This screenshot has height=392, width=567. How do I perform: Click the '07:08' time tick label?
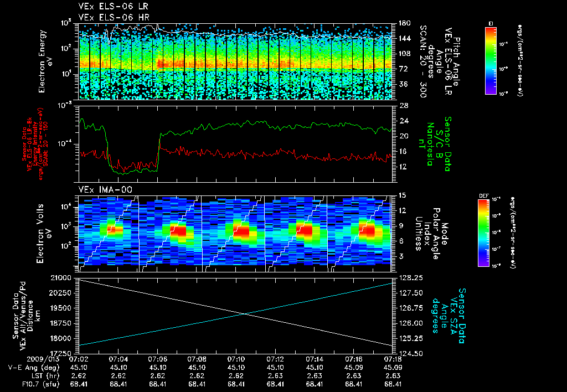[x=197, y=359]
